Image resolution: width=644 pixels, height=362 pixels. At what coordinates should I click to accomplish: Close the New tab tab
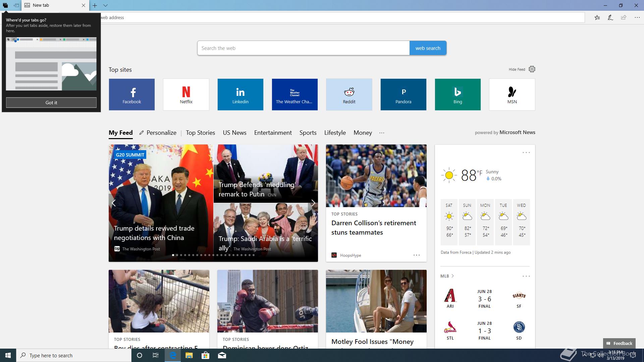tap(84, 5)
